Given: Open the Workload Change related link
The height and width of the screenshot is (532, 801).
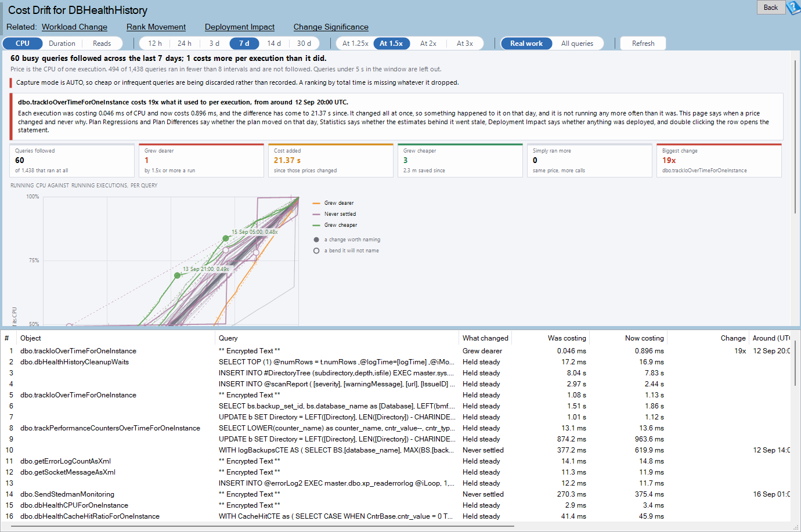Looking at the screenshot, I should click(74, 27).
